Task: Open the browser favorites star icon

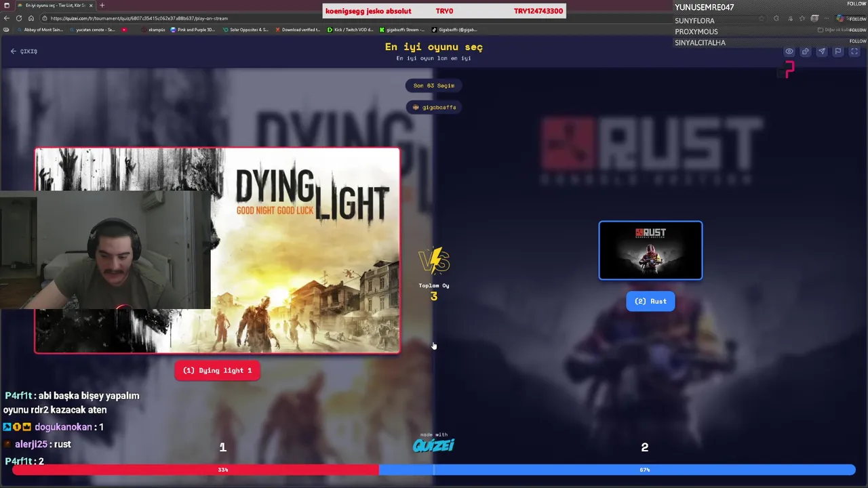Action: point(802,18)
